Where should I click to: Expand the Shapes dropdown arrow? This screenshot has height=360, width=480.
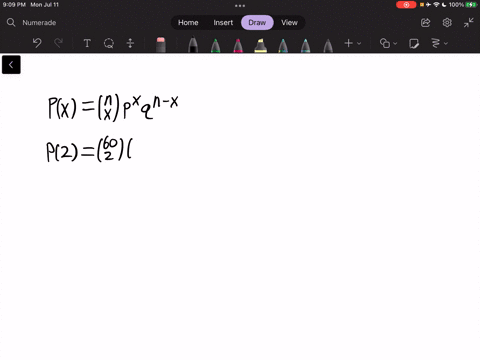tap(395, 43)
